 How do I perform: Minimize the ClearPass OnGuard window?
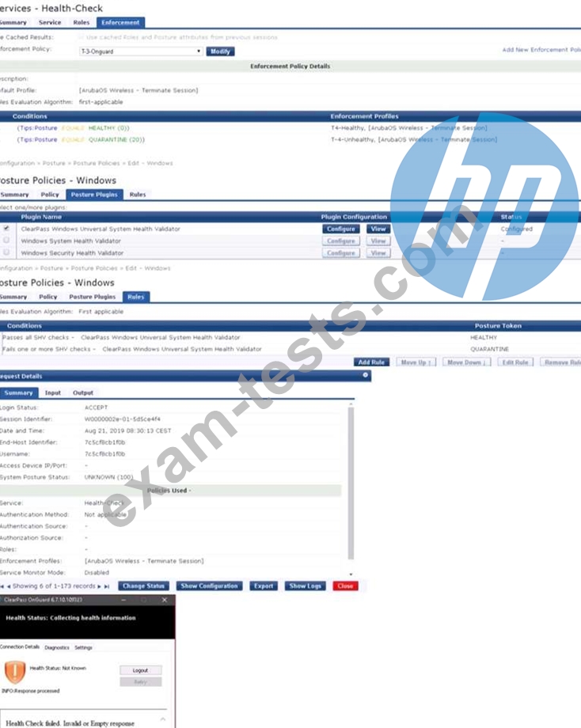click(123, 600)
